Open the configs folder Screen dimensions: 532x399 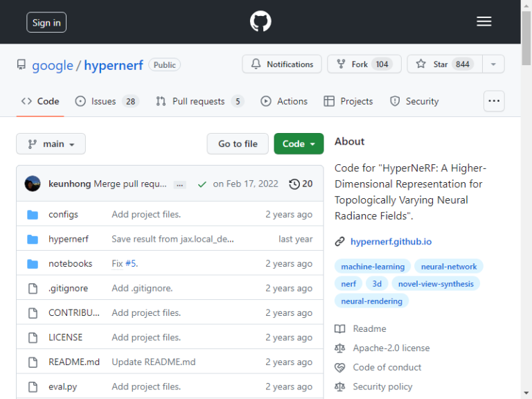[63, 215]
